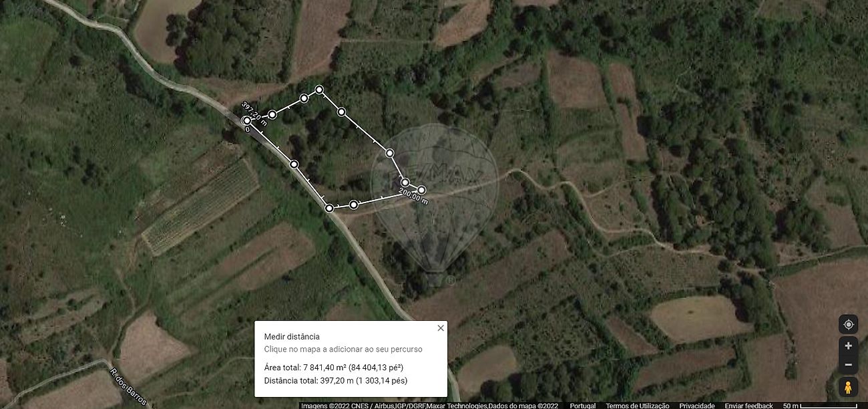Click the Área total measurement text

pos(333,368)
